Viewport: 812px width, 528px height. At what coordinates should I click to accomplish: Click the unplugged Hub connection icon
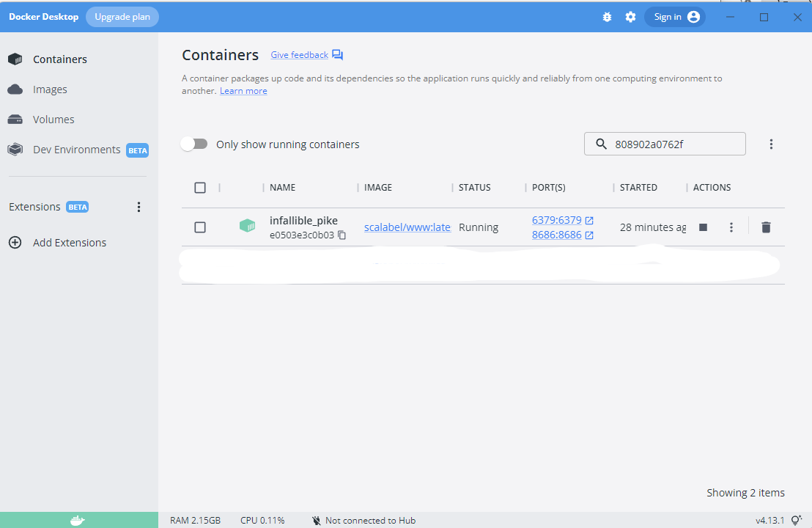coord(317,520)
